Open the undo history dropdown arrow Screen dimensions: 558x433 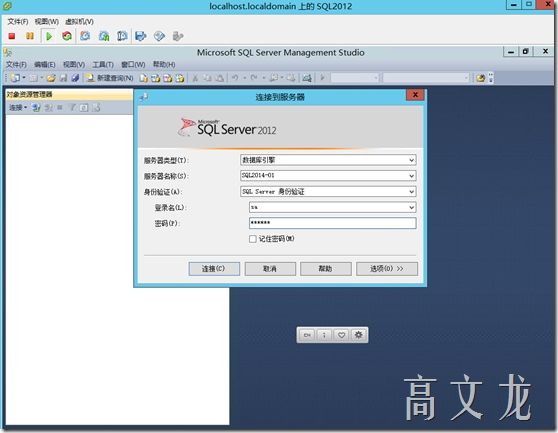click(x=244, y=78)
